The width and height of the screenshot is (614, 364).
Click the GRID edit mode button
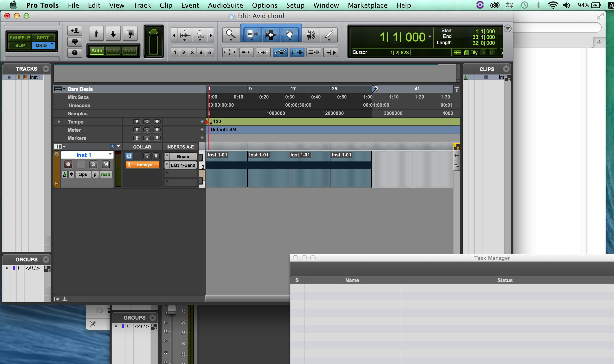[x=43, y=45]
